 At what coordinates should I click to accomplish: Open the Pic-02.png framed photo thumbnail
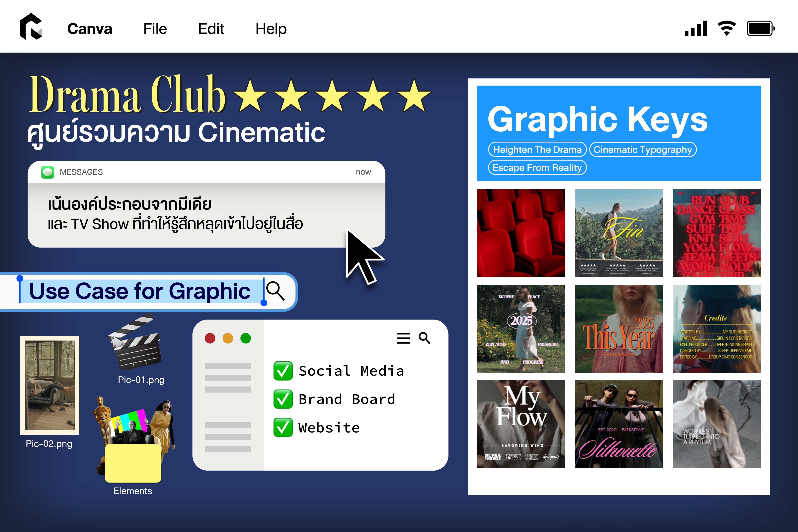point(49,385)
